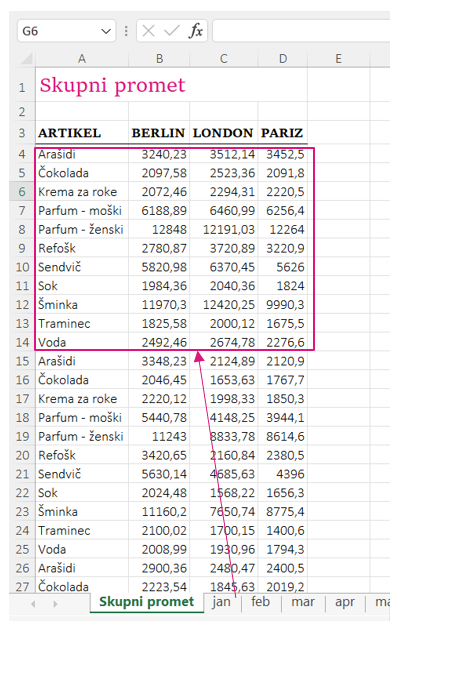The height and width of the screenshot is (673, 453).
Task: Click Pariz value 3452,5
Action: [x=283, y=154]
